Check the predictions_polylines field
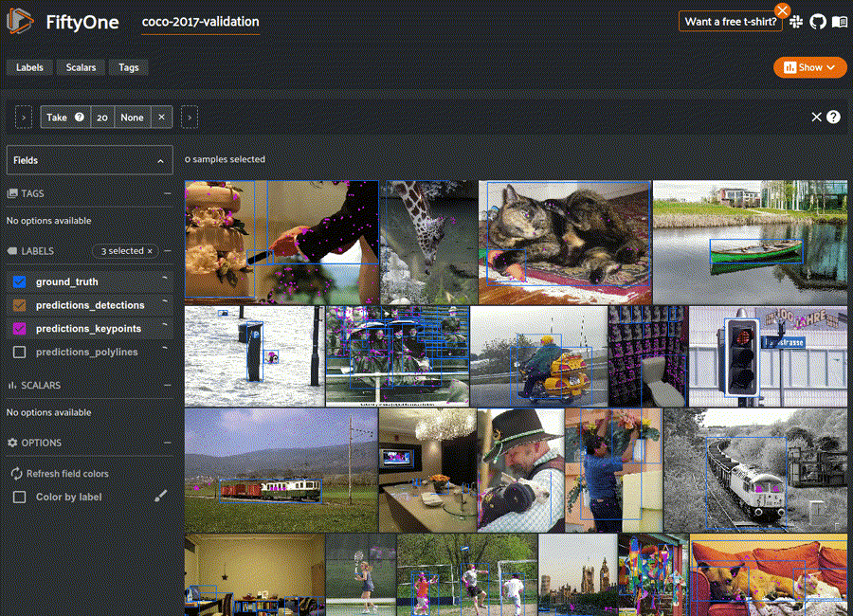The width and height of the screenshot is (853, 616). click(x=20, y=353)
